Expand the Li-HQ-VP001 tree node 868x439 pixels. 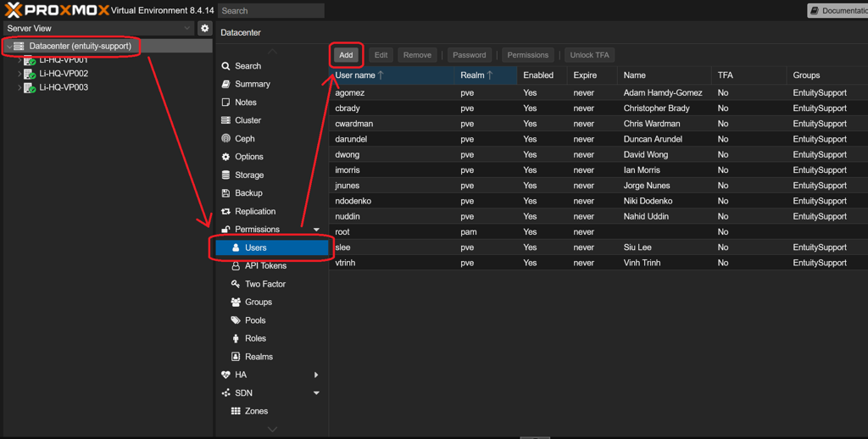click(20, 60)
